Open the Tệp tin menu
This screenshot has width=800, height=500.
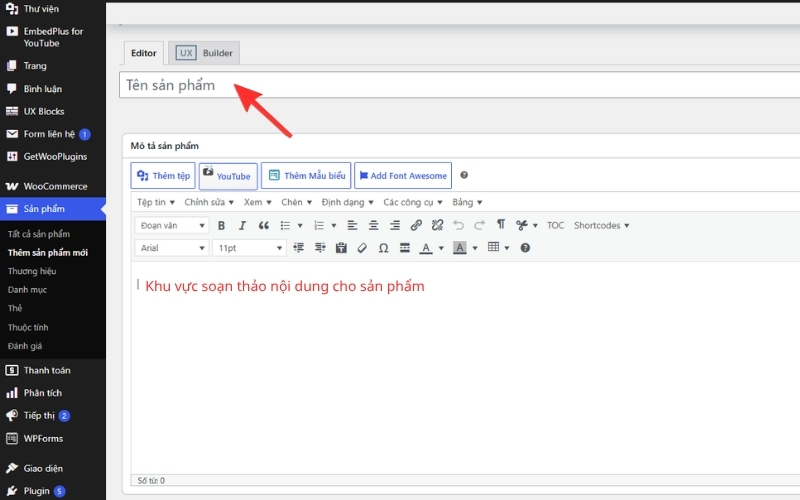pyautogui.click(x=156, y=203)
